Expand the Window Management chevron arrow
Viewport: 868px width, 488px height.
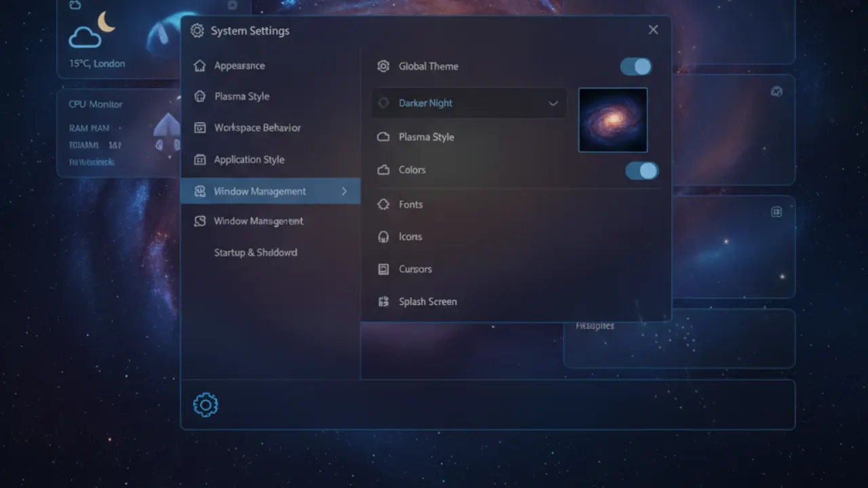pyautogui.click(x=344, y=191)
